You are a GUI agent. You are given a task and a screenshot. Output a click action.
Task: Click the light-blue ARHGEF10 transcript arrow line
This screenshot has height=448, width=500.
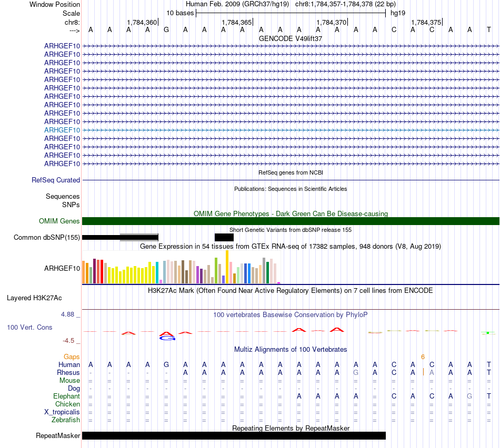tap(291, 130)
